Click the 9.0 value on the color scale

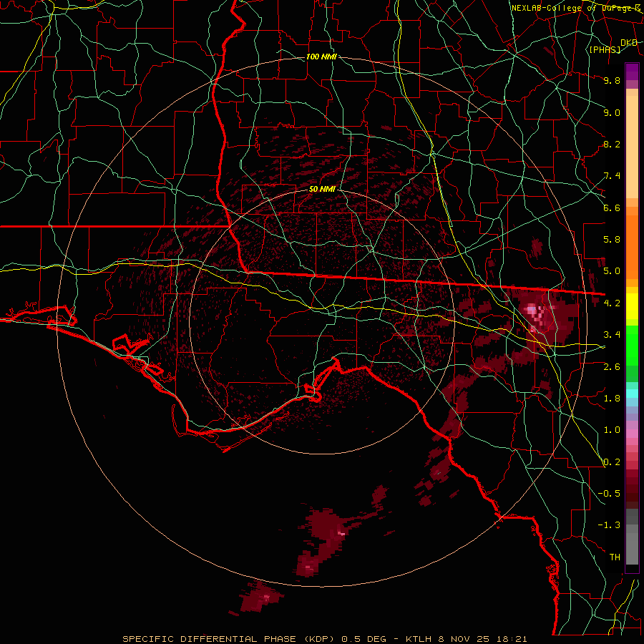click(612, 112)
